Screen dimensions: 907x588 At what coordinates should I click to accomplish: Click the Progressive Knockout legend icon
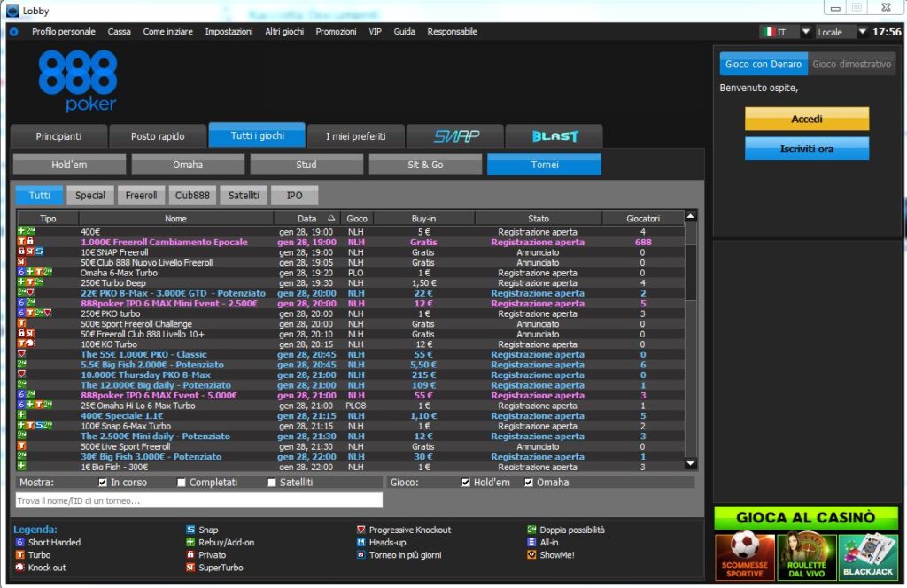tap(361, 530)
